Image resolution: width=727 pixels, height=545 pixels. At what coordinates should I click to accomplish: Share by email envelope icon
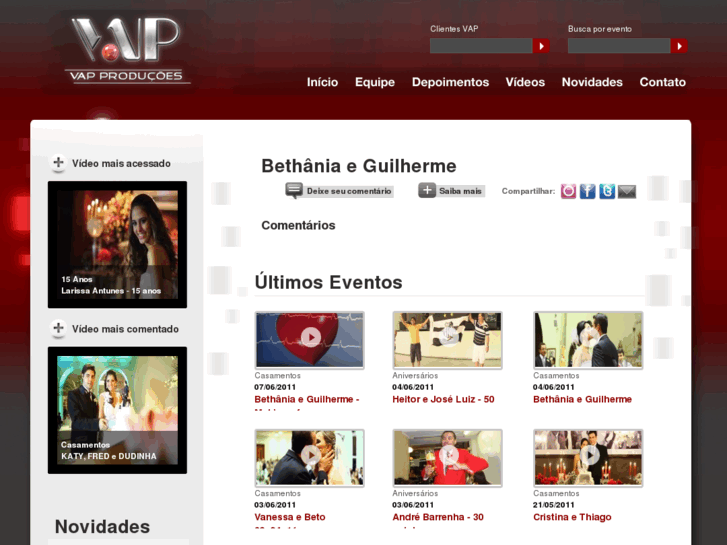(x=627, y=192)
